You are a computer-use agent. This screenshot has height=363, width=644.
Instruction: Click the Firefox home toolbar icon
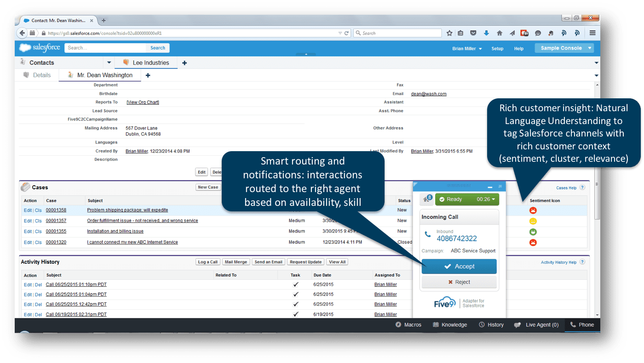(500, 33)
